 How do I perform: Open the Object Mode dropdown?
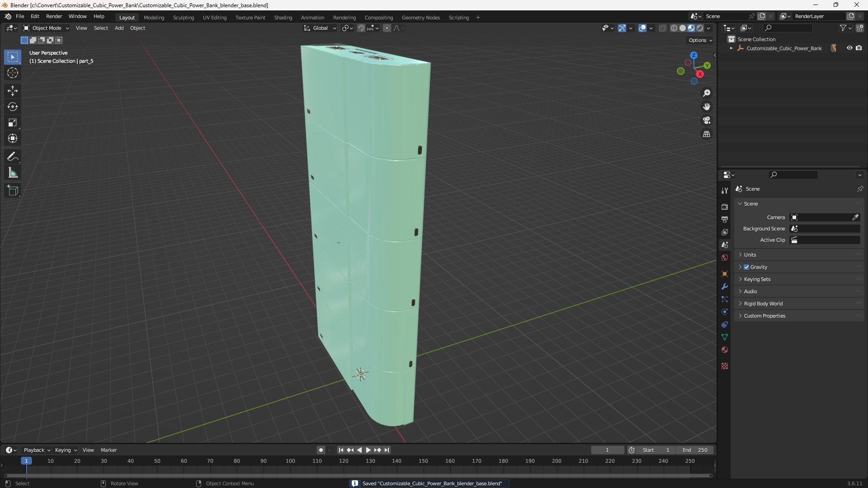[x=46, y=28]
